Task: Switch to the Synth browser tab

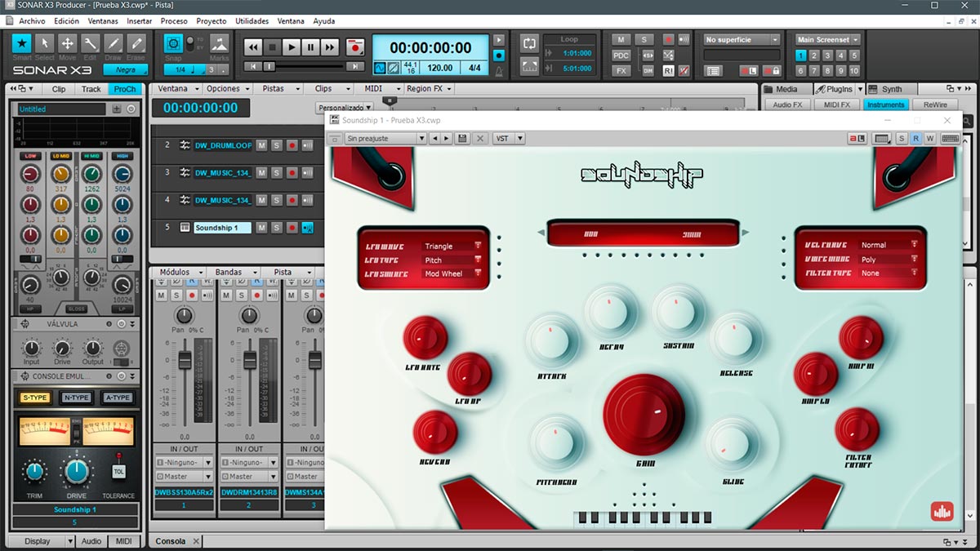Action: [893, 89]
